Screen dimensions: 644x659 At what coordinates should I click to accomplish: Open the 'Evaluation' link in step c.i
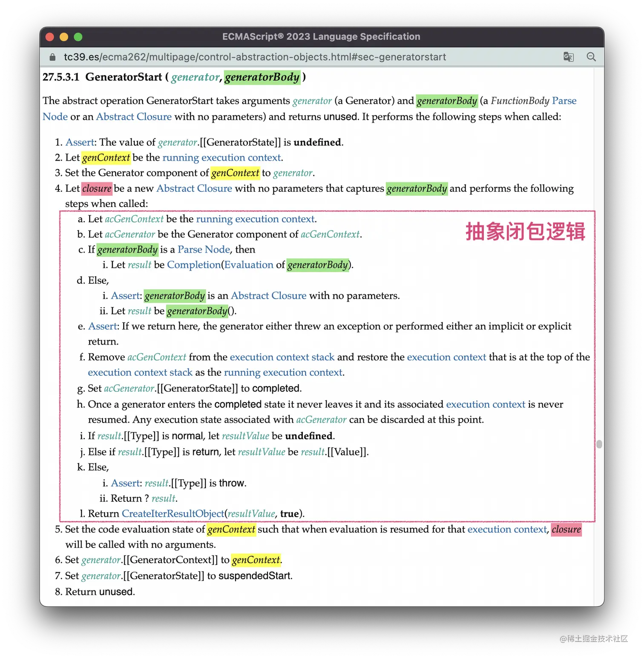(249, 265)
